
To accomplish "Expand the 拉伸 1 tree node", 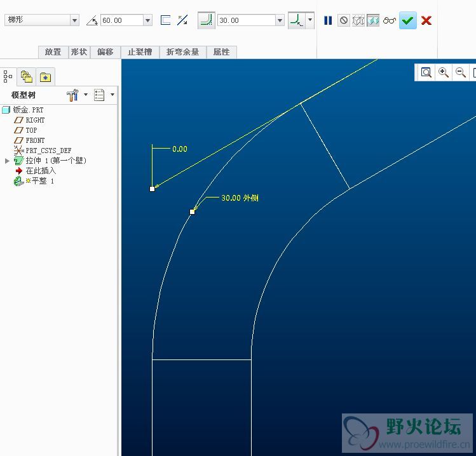I will click(x=7, y=161).
